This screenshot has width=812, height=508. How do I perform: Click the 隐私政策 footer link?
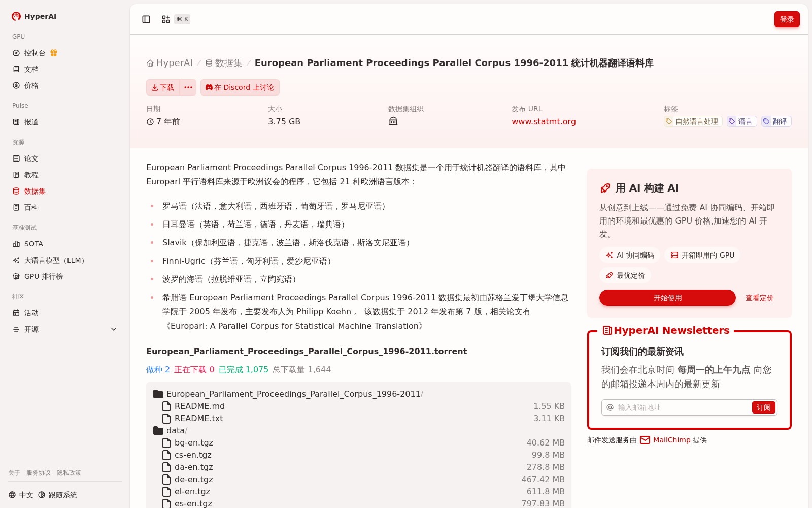point(69,473)
